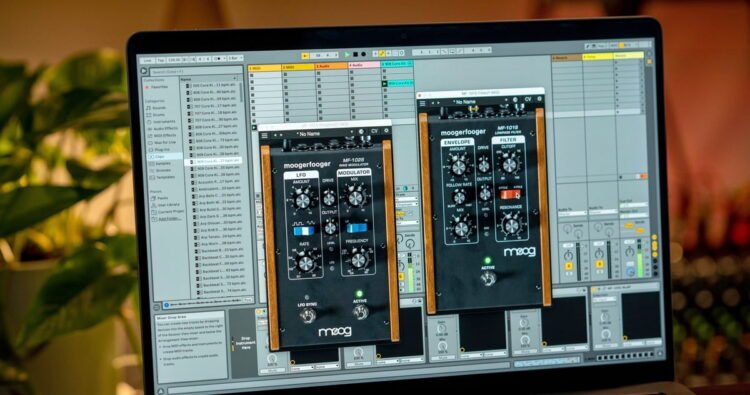Screen dimensions: 750x395
Task: Select the 4 Audio track header
Action: tap(364, 65)
